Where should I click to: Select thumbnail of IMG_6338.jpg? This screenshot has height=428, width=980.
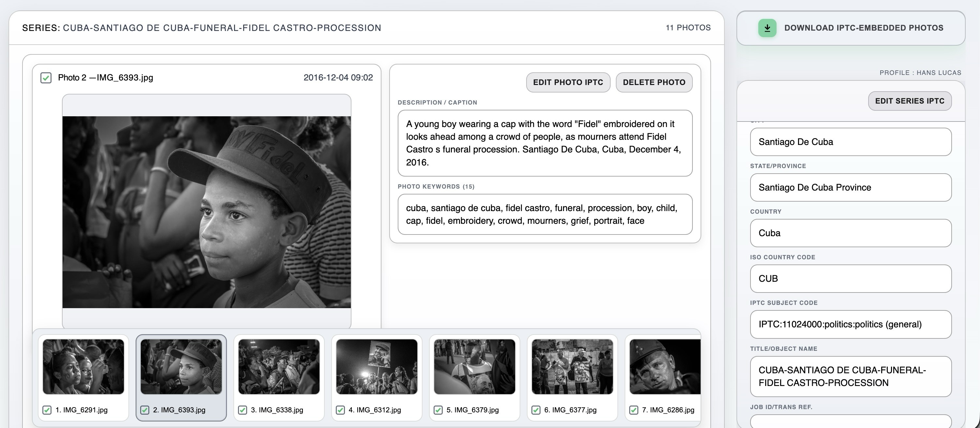pos(279,367)
